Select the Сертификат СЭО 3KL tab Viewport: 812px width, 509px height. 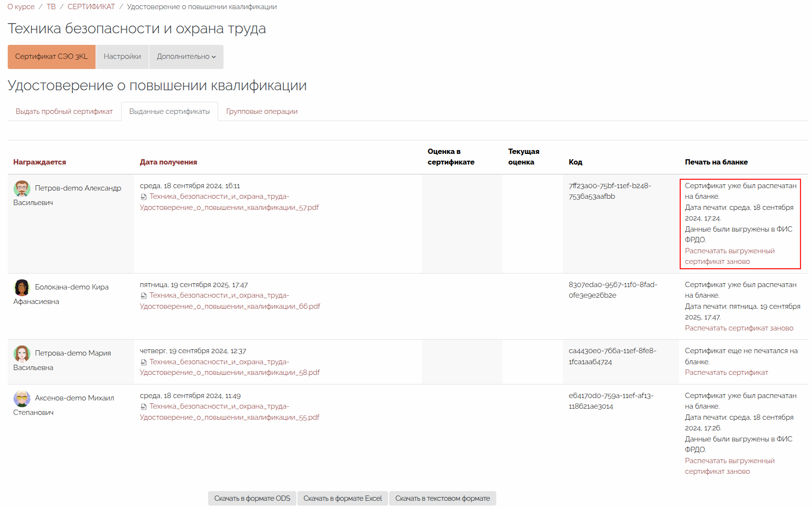pos(52,57)
